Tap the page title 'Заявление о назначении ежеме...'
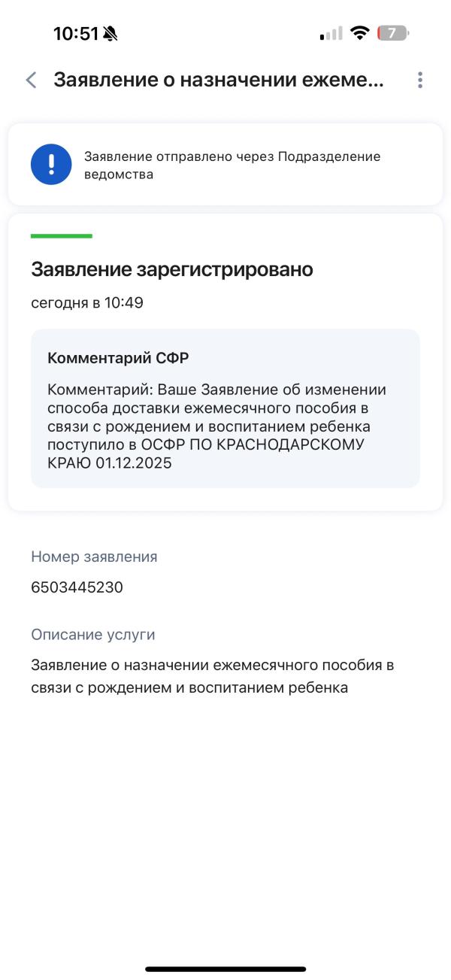 point(218,80)
